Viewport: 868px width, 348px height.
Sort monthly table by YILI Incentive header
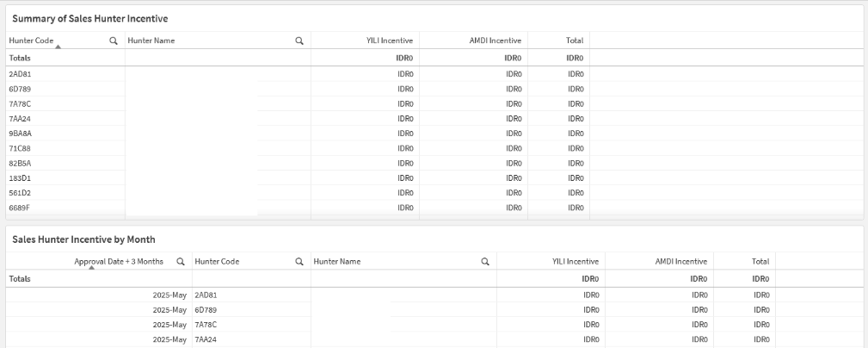click(576, 262)
